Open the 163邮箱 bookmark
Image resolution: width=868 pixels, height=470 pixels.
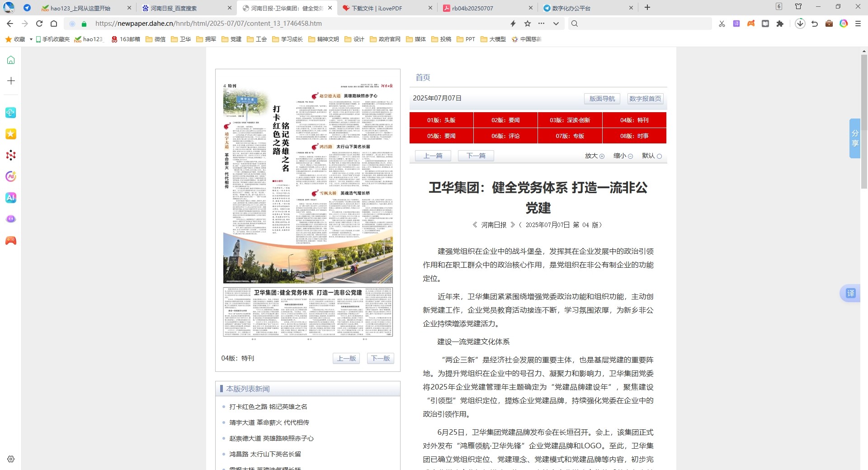[x=126, y=39]
